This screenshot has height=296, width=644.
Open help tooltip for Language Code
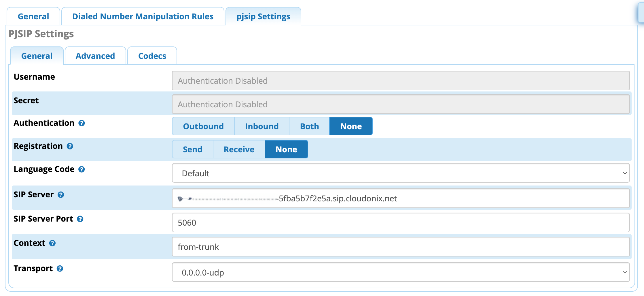point(82,169)
